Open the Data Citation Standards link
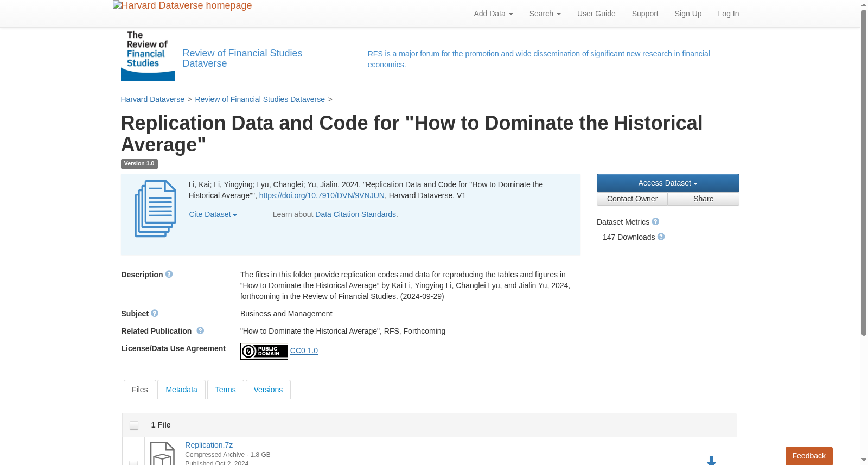 pos(355,214)
